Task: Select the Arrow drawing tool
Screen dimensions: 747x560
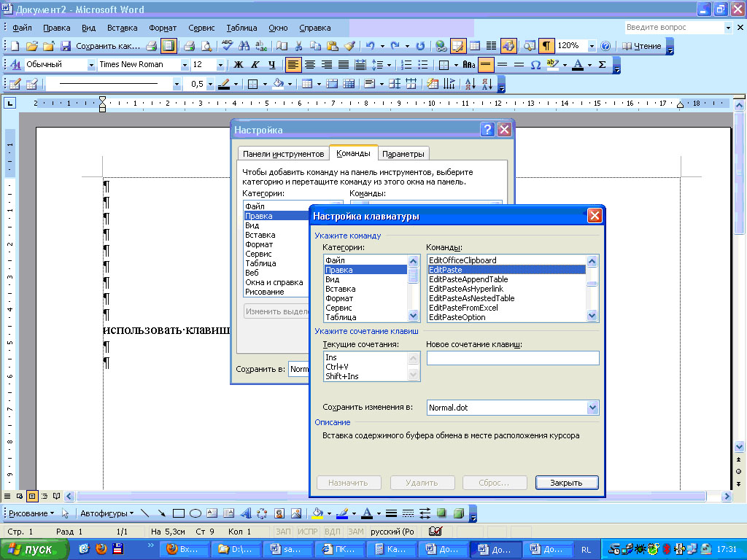Action: [161, 513]
